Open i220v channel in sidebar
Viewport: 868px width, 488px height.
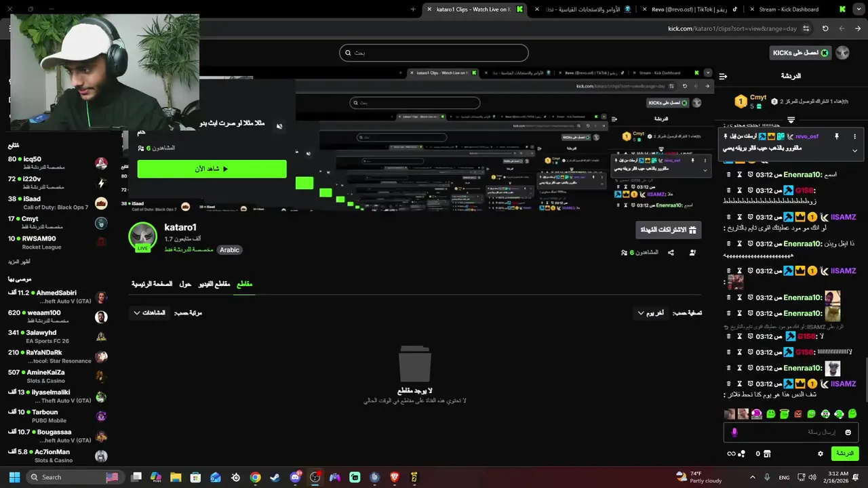point(58,182)
